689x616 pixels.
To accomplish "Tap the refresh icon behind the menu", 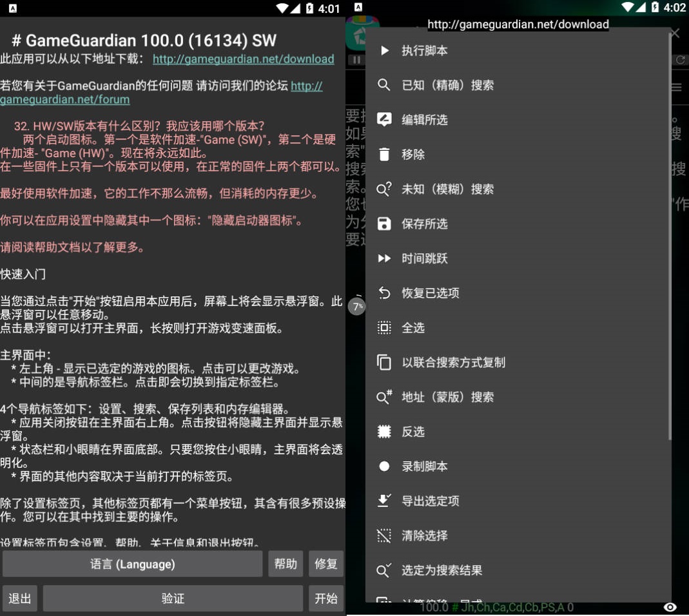I will [x=680, y=60].
